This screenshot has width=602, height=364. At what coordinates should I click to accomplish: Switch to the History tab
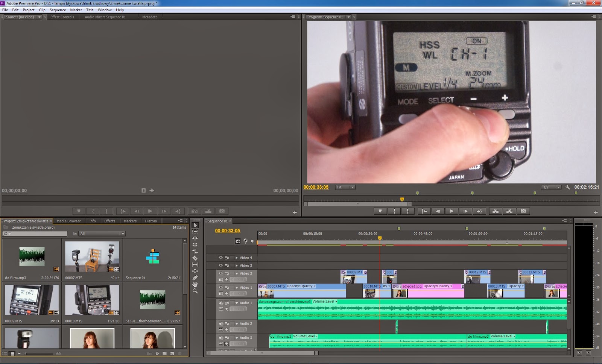pos(151,221)
